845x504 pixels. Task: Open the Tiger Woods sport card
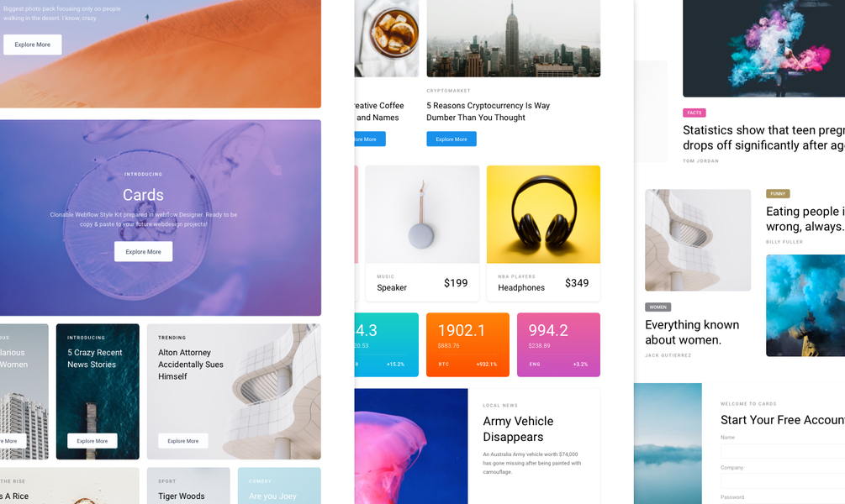188,486
